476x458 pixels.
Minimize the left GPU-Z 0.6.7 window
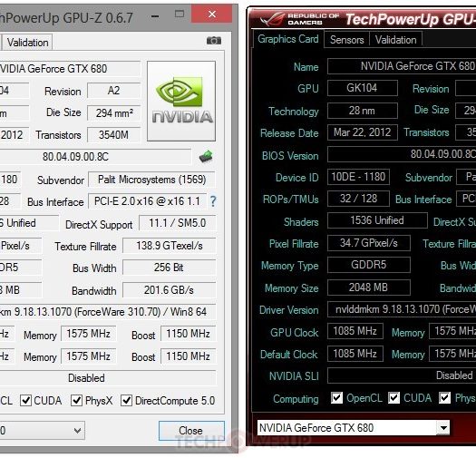155,16
